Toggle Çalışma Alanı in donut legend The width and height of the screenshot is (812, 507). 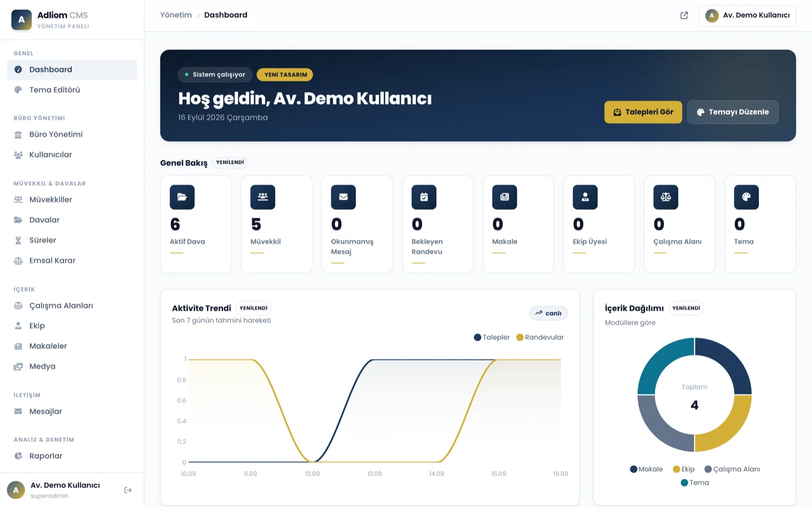pos(732,469)
